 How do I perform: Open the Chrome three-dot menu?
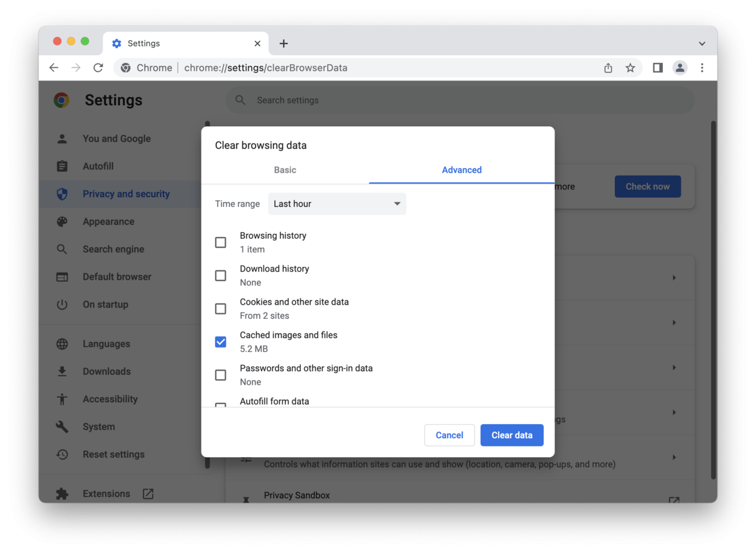coord(702,68)
